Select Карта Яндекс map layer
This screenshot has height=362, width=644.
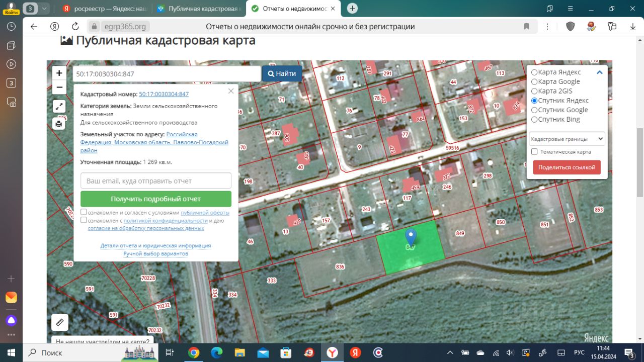pos(534,72)
